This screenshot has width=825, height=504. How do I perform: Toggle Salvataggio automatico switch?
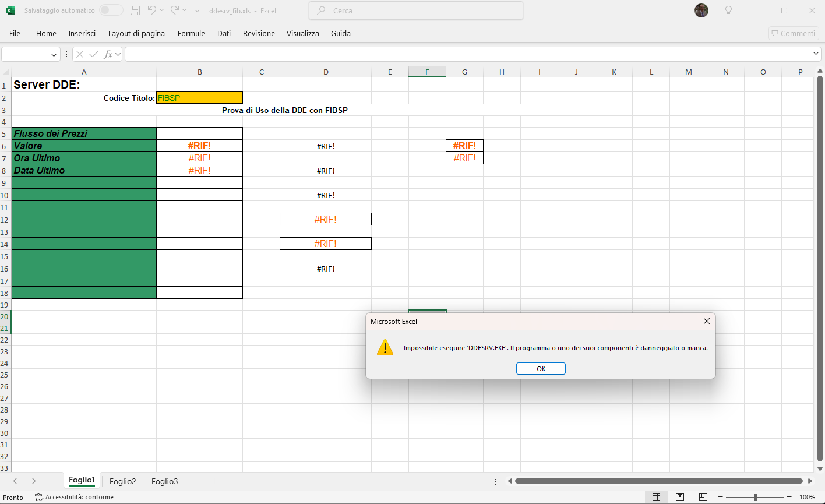(x=111, y=10)
